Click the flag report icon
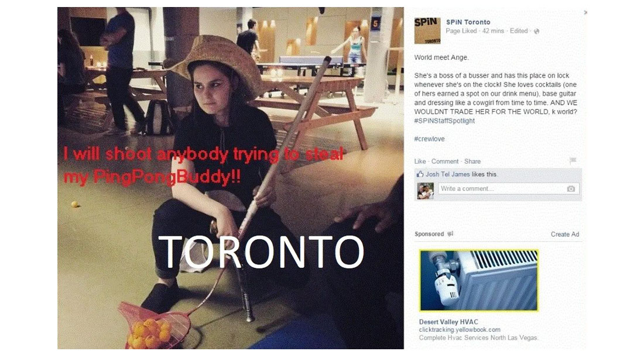 point(573,161)
